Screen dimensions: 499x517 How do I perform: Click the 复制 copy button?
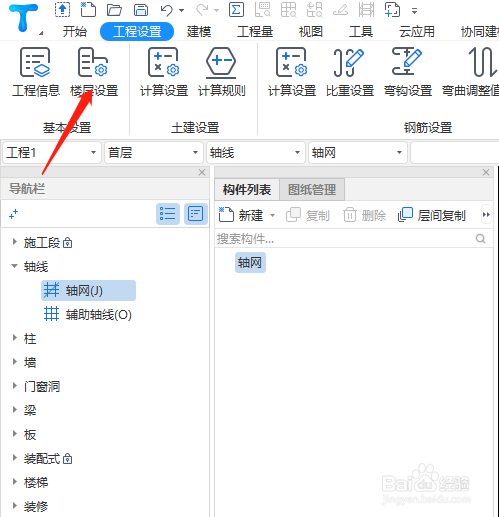click(308, 215)
